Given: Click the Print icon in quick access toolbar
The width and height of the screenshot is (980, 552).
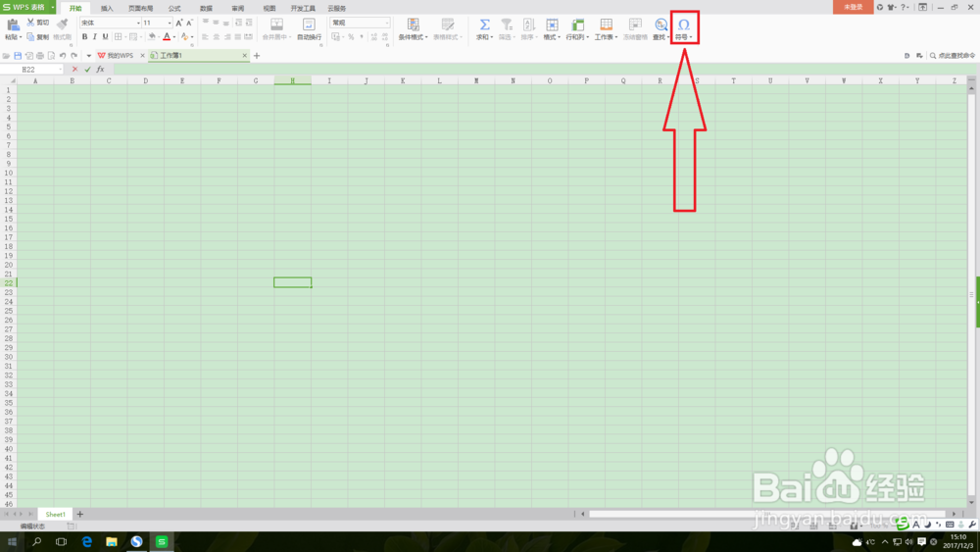Looking at the screenshot, I should click(x=40, y=56).
